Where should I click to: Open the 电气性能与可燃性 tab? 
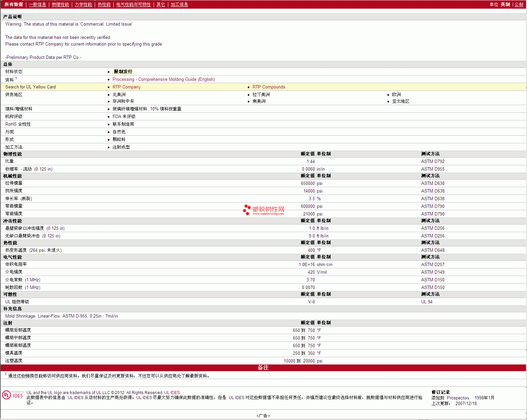point(133,5)
